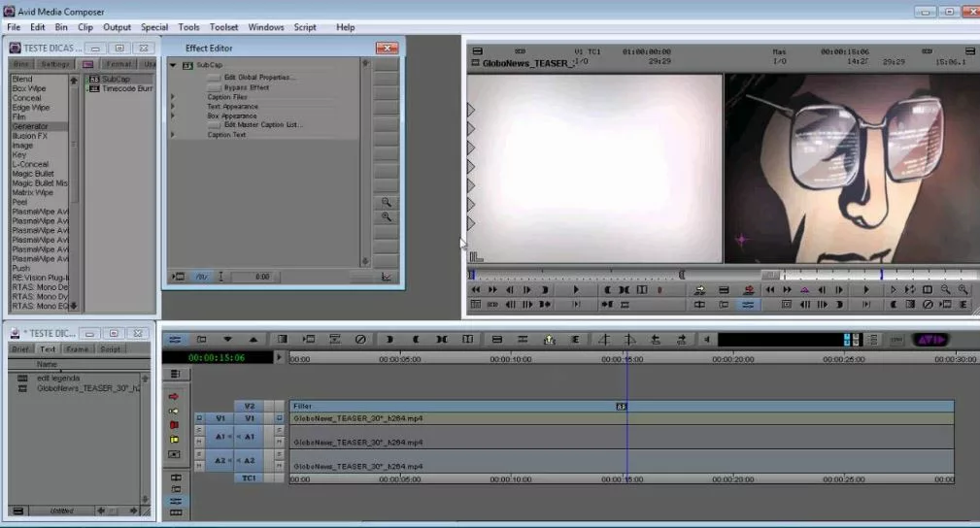Click Add Edit icon in timeline toolbar
Screen dimensions: 980x528
[x=467, y=340]
